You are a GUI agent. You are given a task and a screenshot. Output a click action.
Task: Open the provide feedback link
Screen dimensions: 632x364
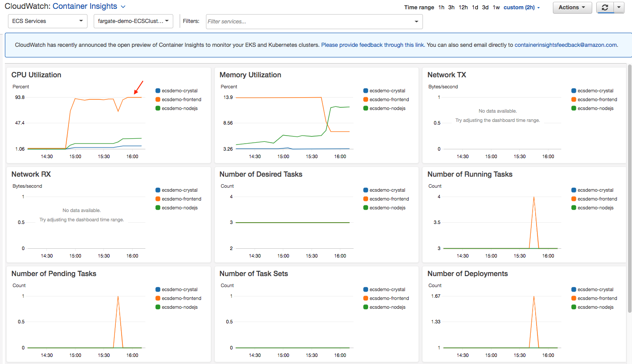click(373, 45)
